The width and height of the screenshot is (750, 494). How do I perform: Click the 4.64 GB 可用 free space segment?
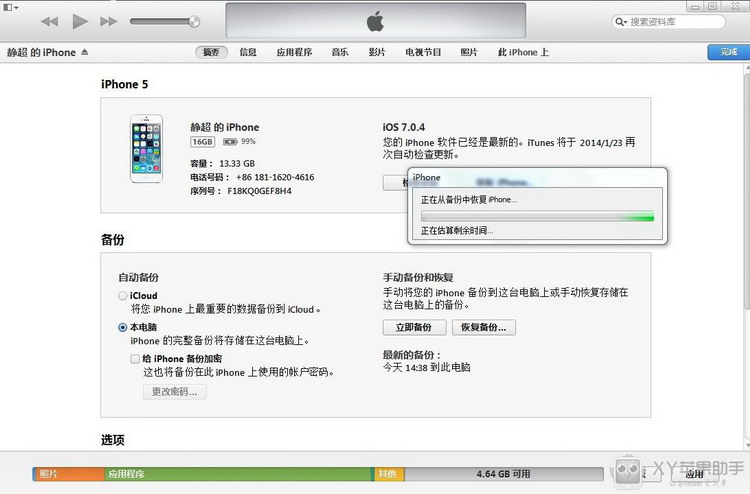click(x=504, y=473)
